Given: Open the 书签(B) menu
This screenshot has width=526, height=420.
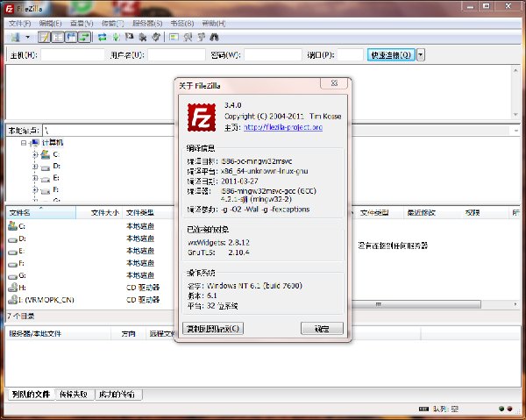Looking at the screenshot, I should (x=182, y=24).
